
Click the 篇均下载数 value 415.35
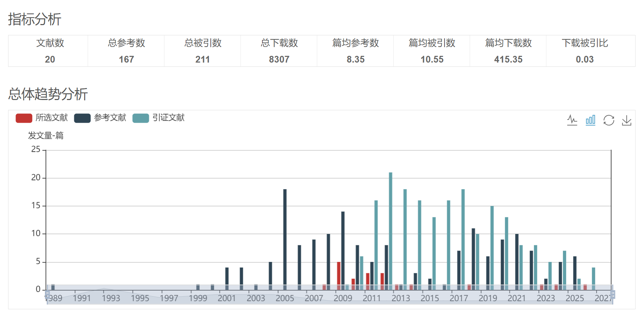click(x=508, y=59)
